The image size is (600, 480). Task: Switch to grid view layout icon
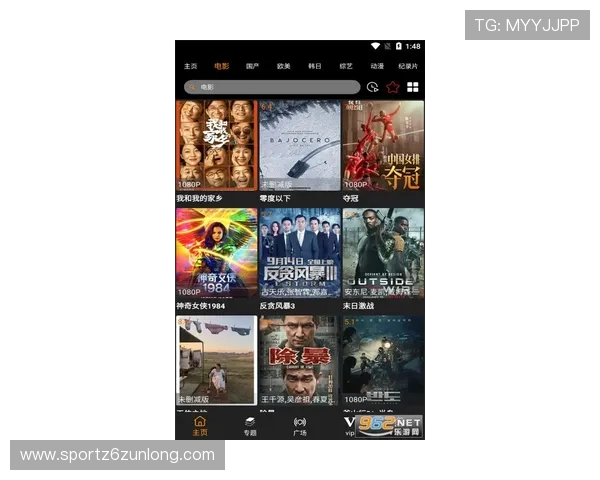click(x=412, y=87)
